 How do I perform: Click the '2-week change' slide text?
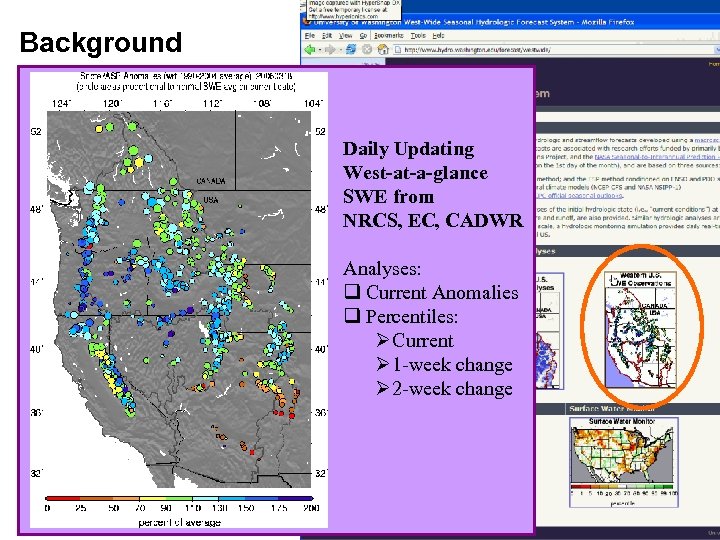452,388
